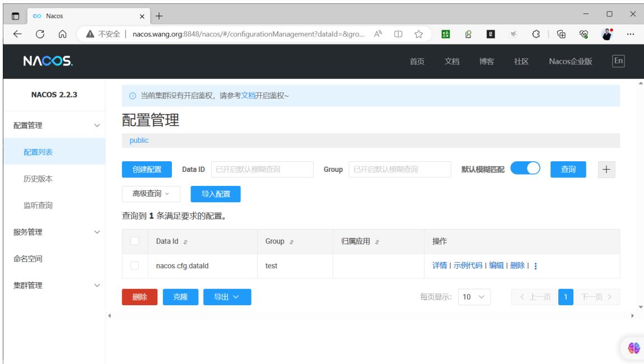Open the puzzle-piece extensions icon
644x364 pixels.
536,34
